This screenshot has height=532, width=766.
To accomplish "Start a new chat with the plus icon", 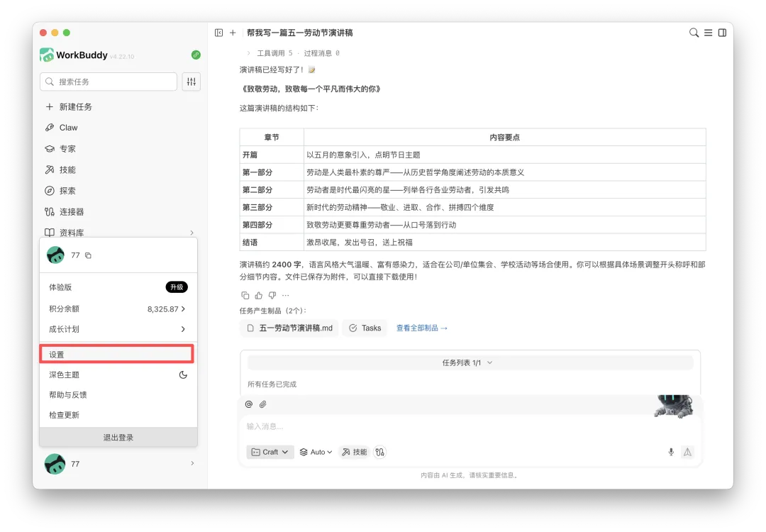I will [233, 33].
